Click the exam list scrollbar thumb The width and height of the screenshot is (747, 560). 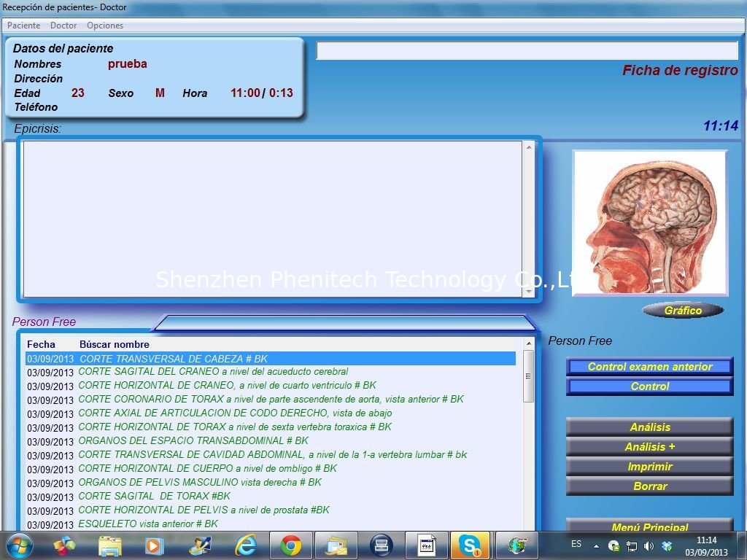coord(528,376)
